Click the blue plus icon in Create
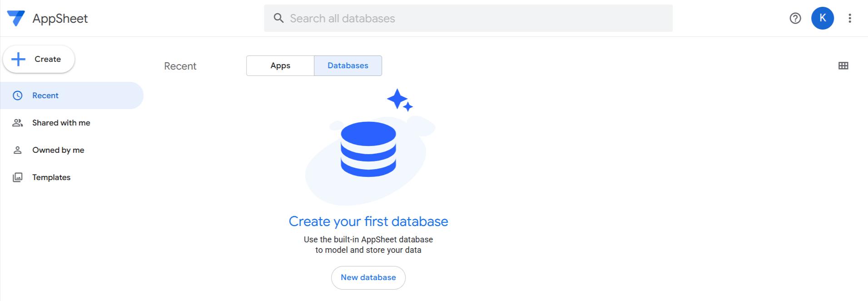 point(19,59)
